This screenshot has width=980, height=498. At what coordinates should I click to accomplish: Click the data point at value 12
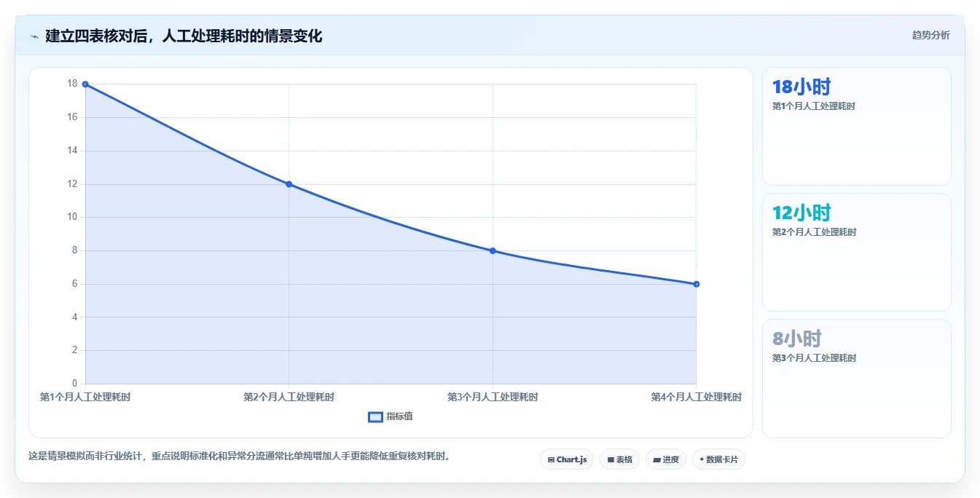click(x=289, y=184)
